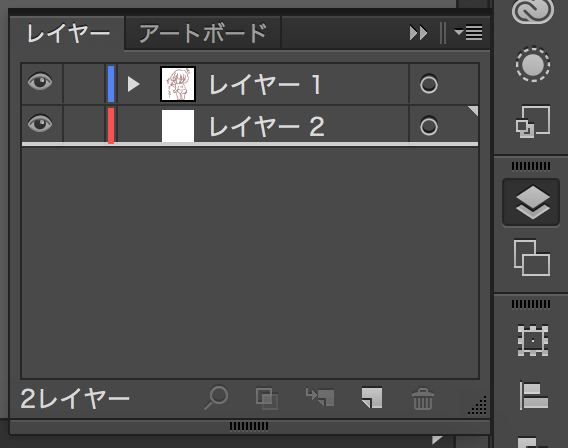Click the target circle for レイヤー 1

[429, 84]
